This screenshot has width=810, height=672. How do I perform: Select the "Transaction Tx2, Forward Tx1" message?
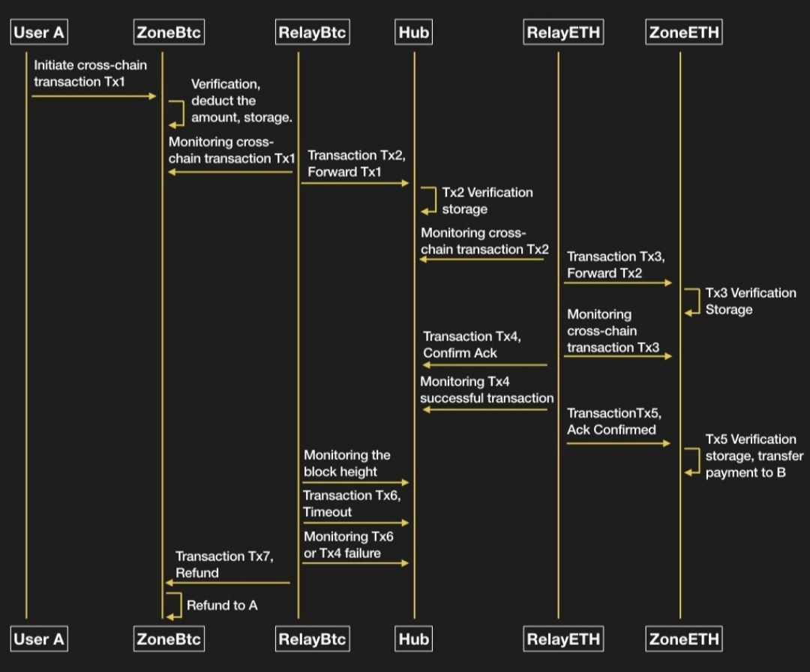[x=356, y=163]
